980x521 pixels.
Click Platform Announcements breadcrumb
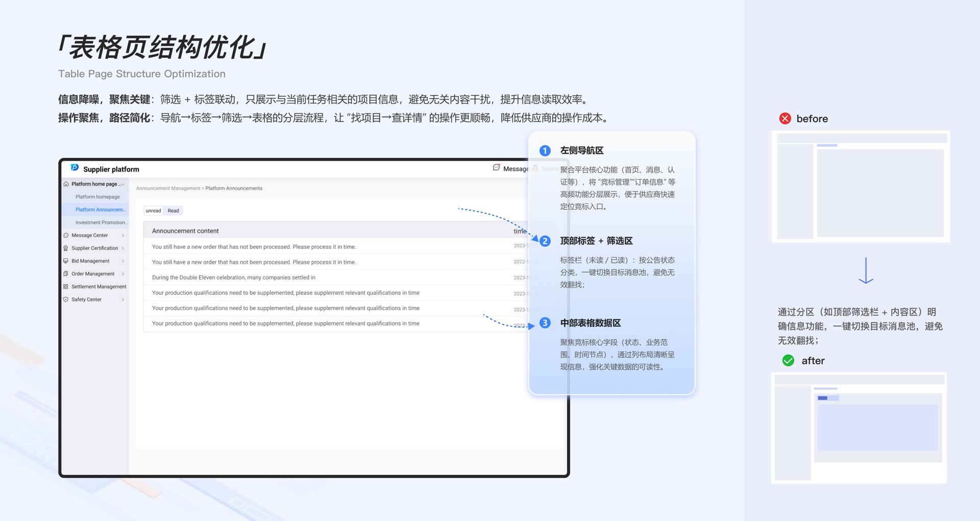click(x=234, y=188)
